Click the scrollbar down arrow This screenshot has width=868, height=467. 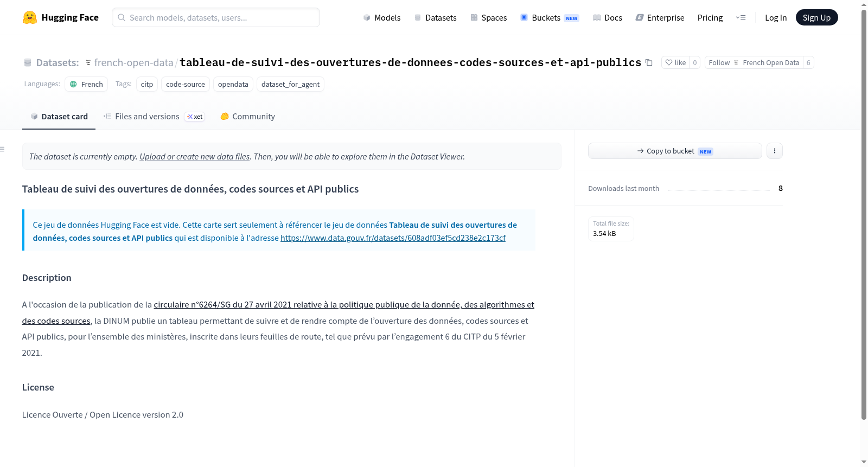(x=864, y=462)
